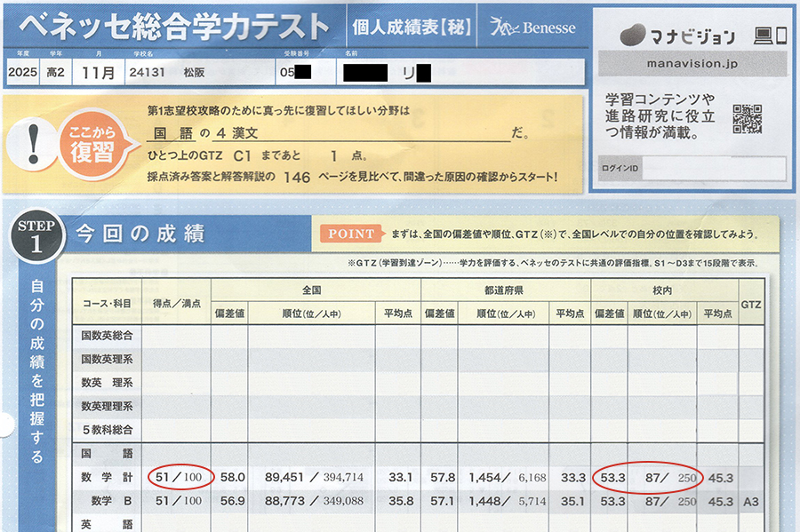
Task: Click the red-circled 51/100 score in 数学計 row
Action: pyautogui.click(x=180, y=478)
